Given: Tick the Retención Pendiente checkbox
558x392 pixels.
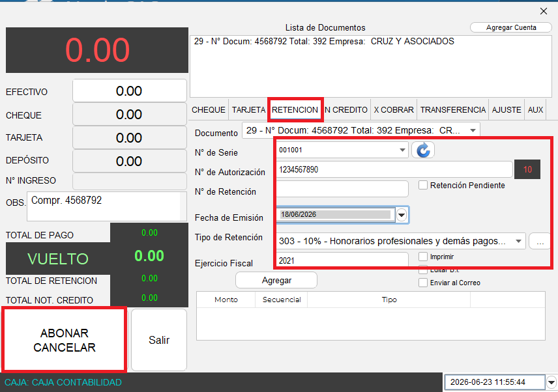Looking at the screenshot, I should pyautogui.click(x=423, y=185).
